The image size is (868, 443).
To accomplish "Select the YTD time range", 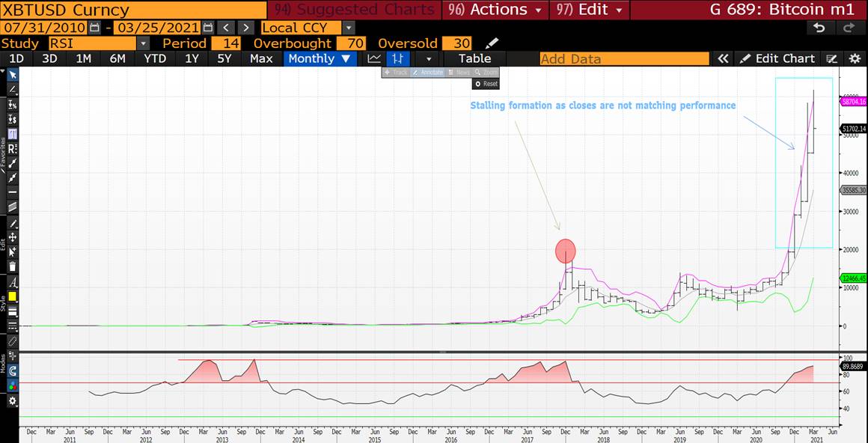I will (x=155, y=58).
